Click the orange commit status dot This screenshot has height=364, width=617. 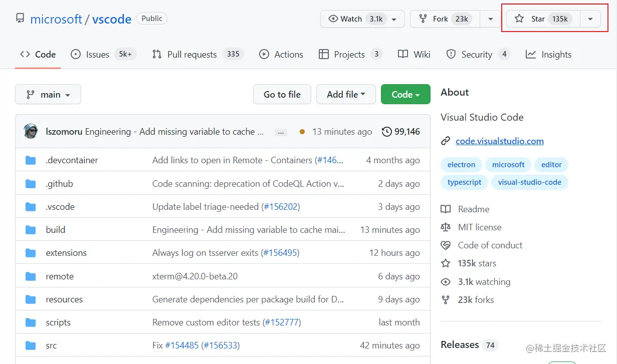click(302, 132)
